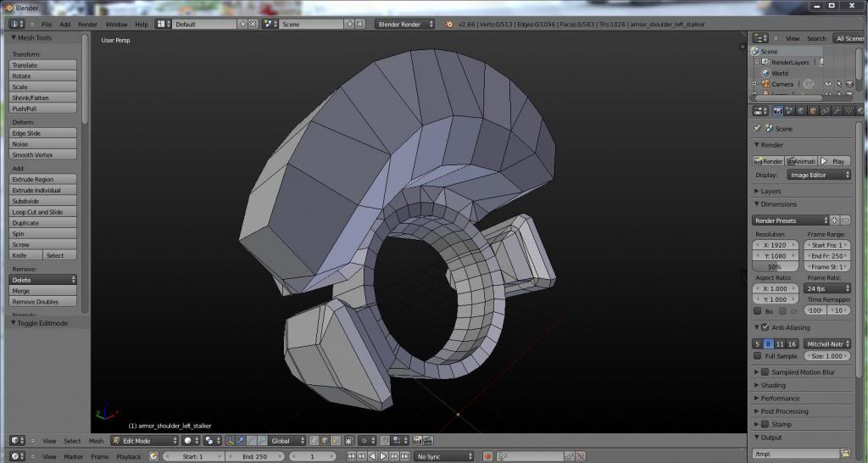
Task: Jump to last frame in timeline
Action: (x=404, y=457)
